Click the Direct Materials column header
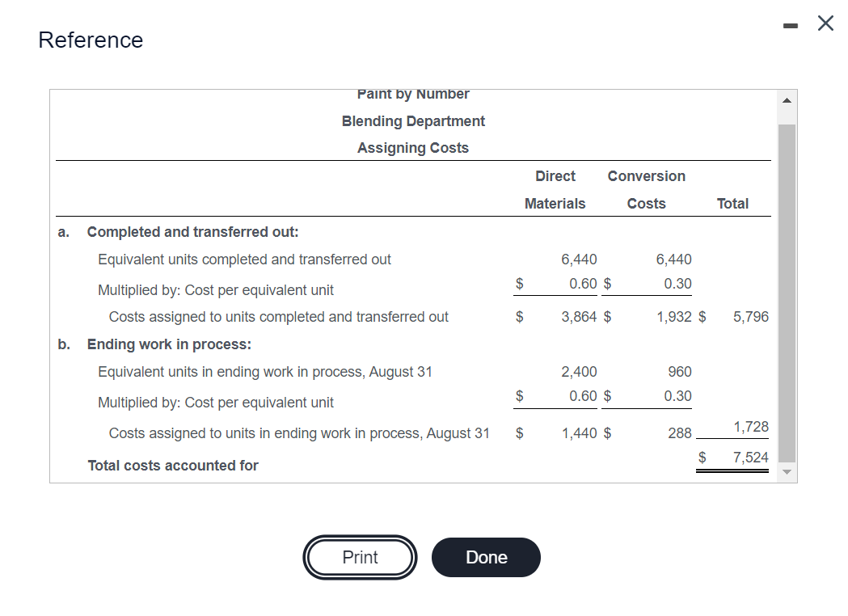This screenshot has height=616, width=848. 555,190
